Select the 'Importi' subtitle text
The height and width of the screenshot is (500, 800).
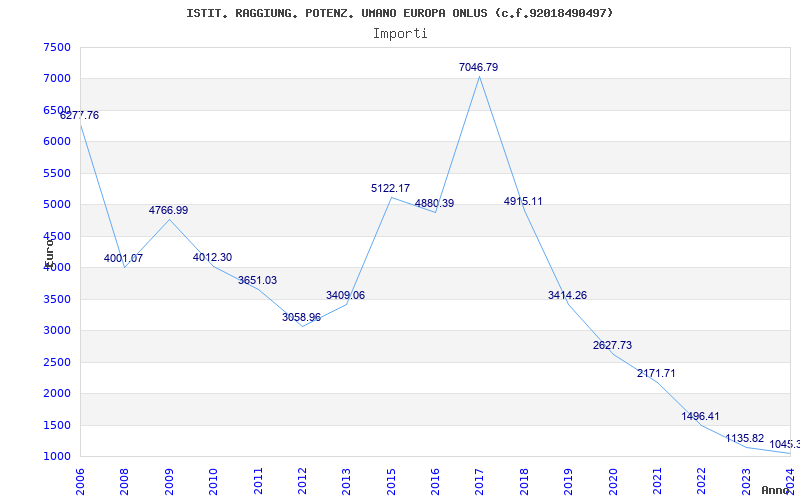[x=399, y=34]
